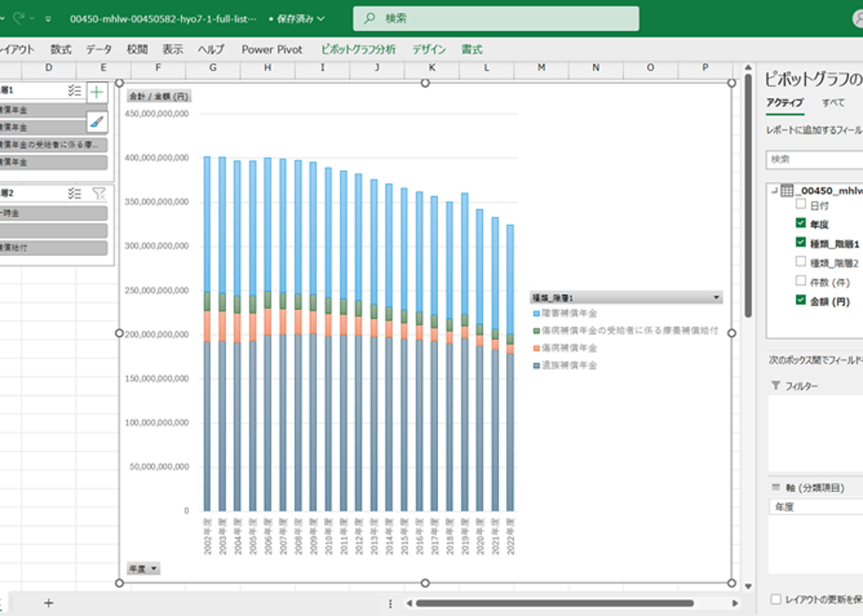Click the horizontal scroll right arrow
Image resolution: width=863 pixels, height=616 pixels.
(x=735, y=603)
